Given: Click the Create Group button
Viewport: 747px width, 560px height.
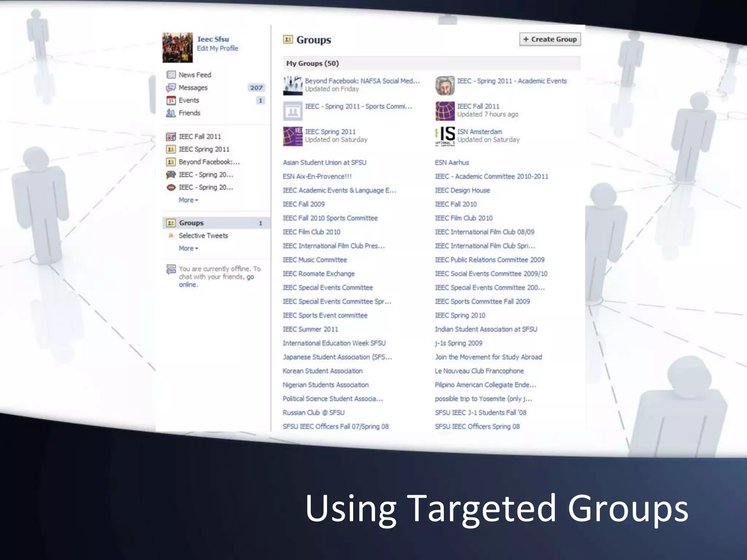Looking at the screenshot, I should [550, 39].
